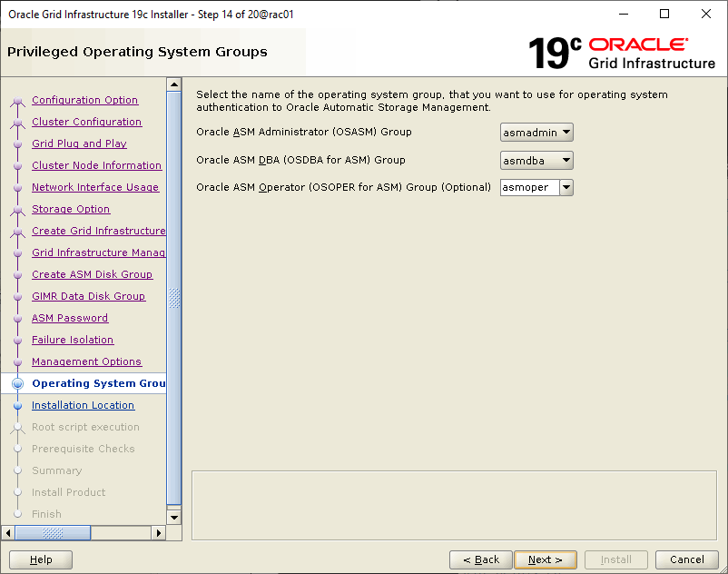Viewport: 728px width, 574px height.
Task: Open Management Options step
Action: [x=86, y=361]
